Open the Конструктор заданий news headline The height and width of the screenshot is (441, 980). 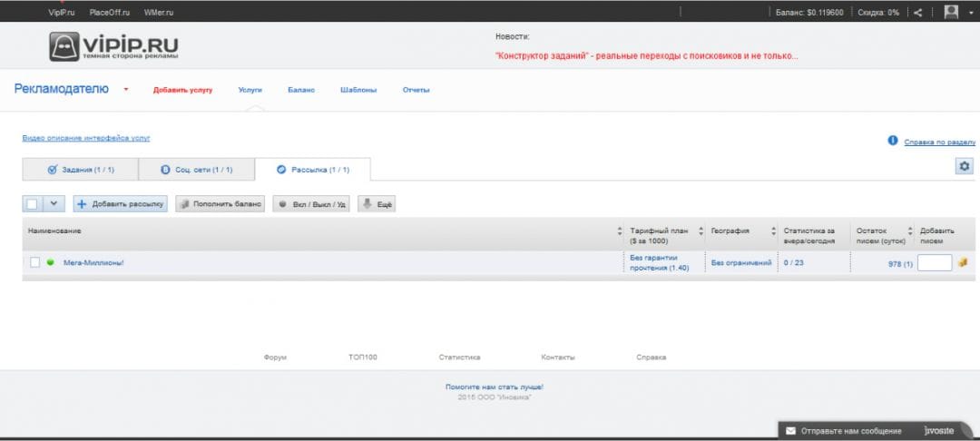(x=646, y=55)
